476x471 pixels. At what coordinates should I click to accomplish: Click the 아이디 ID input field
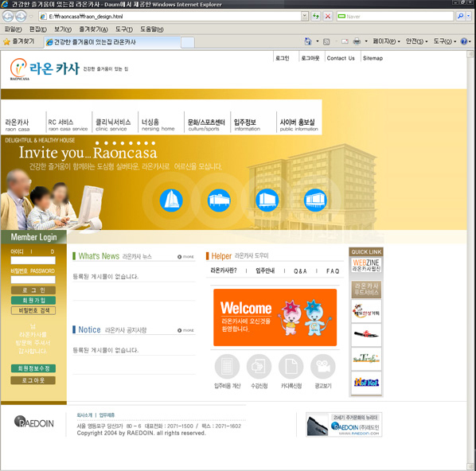coord(33,260)
